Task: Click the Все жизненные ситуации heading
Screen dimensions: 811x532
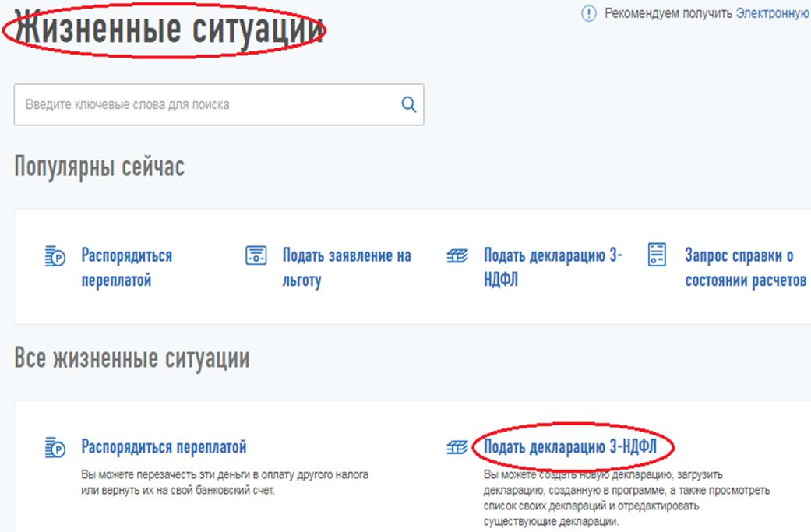Action: tap(132, 358)
